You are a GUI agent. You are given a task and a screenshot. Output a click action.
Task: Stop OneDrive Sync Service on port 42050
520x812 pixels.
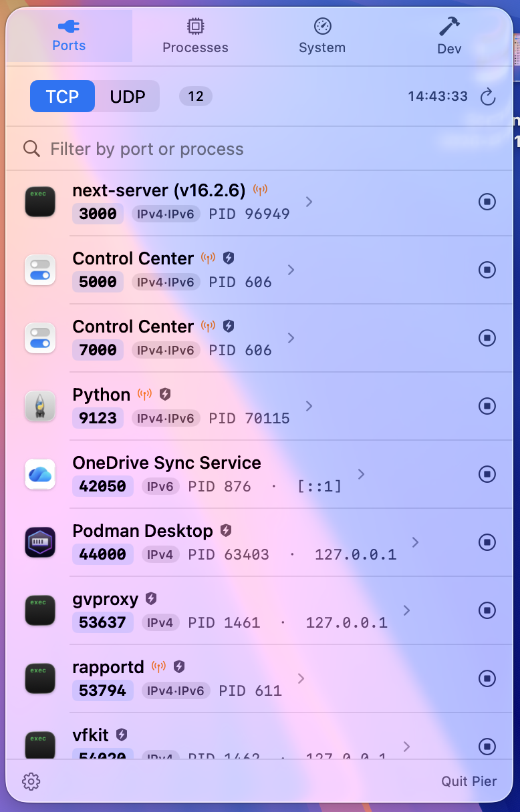click(x=487, y=474)
